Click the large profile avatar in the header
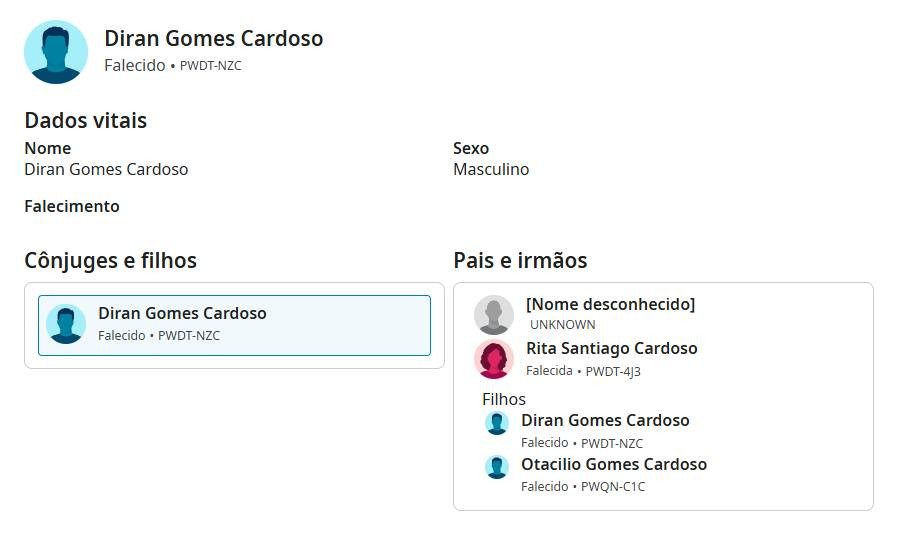899x559 pixels. point(56,51)
